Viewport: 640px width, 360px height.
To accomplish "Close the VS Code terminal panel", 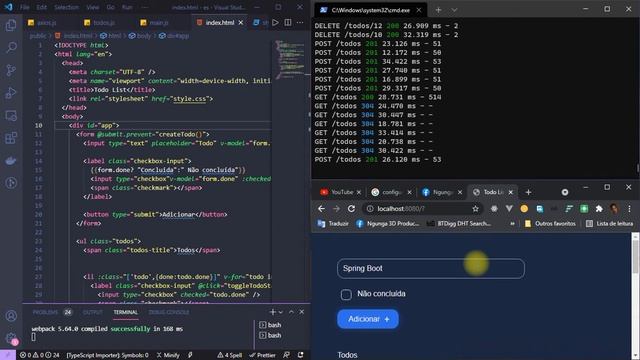I will click(x=302, y=312).
